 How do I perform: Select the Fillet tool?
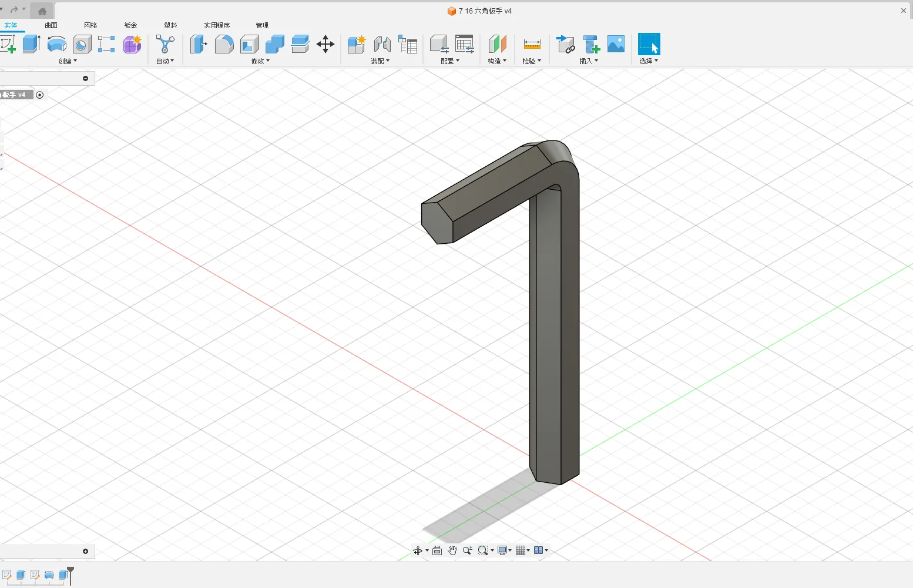(x=224, y=44)
